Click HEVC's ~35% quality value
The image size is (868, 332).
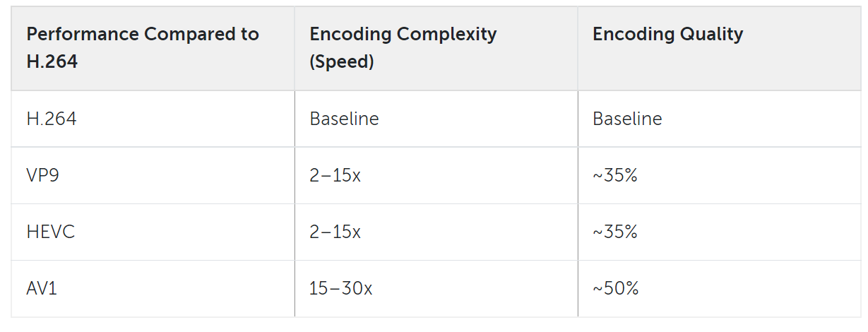[x=615, y=232]
